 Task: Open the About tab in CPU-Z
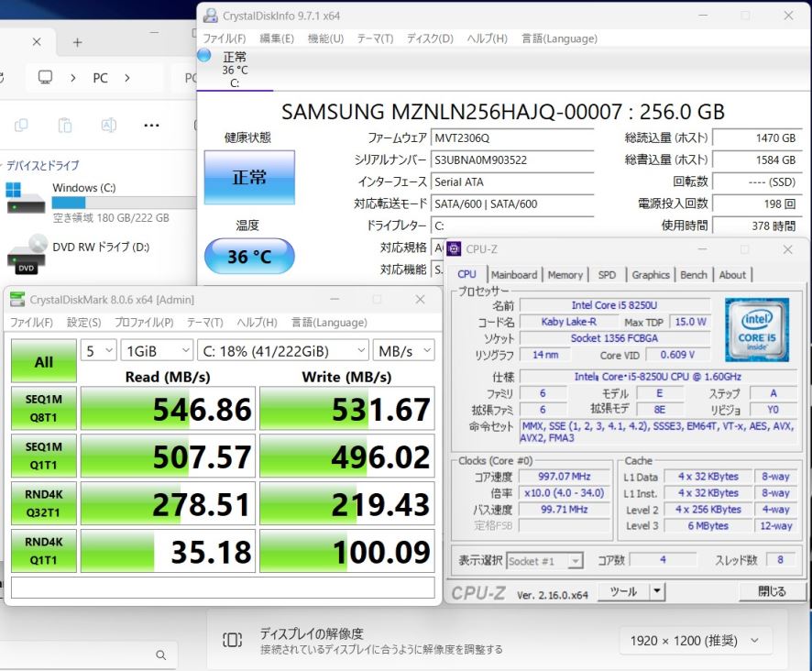pos(732,275)
